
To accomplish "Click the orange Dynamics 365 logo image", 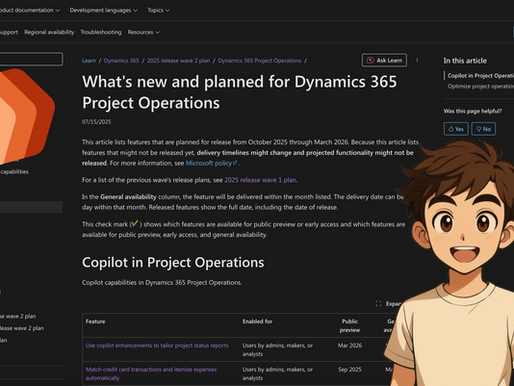I will pyautogui.click(x=27, y=117).
